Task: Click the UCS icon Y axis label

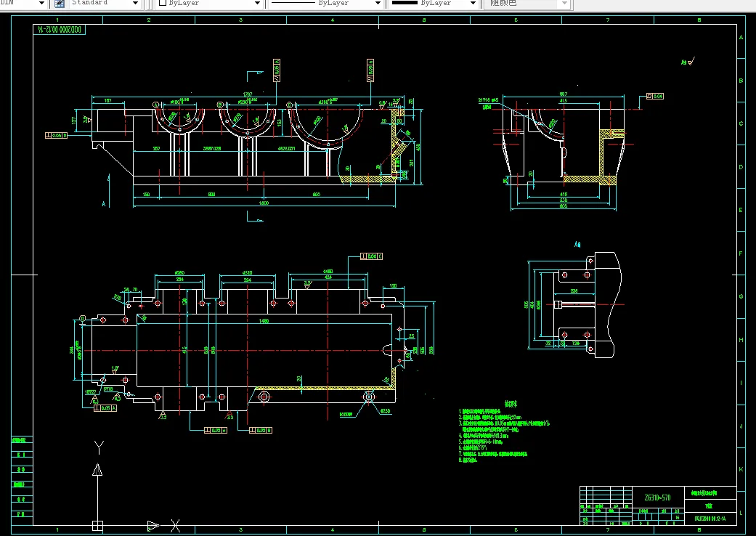Action: pos(99,447)
